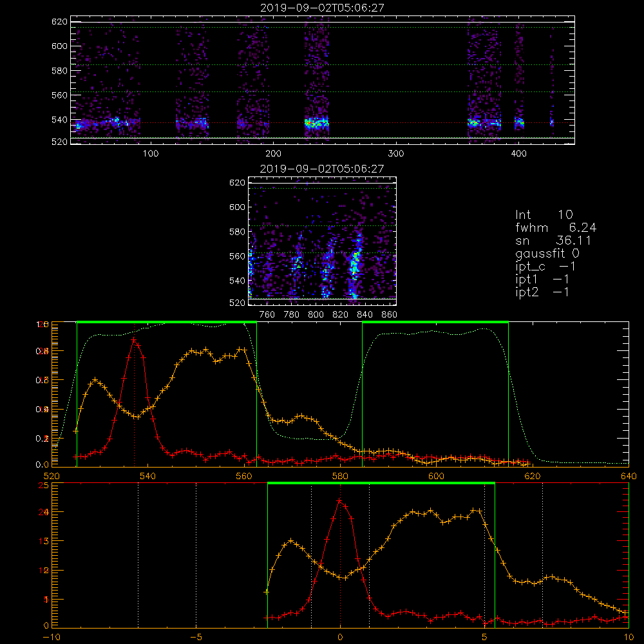Click the x-axis label -10 of bottom plot
This screenshot has height=644, width=644.
click(x=52, y=638)
